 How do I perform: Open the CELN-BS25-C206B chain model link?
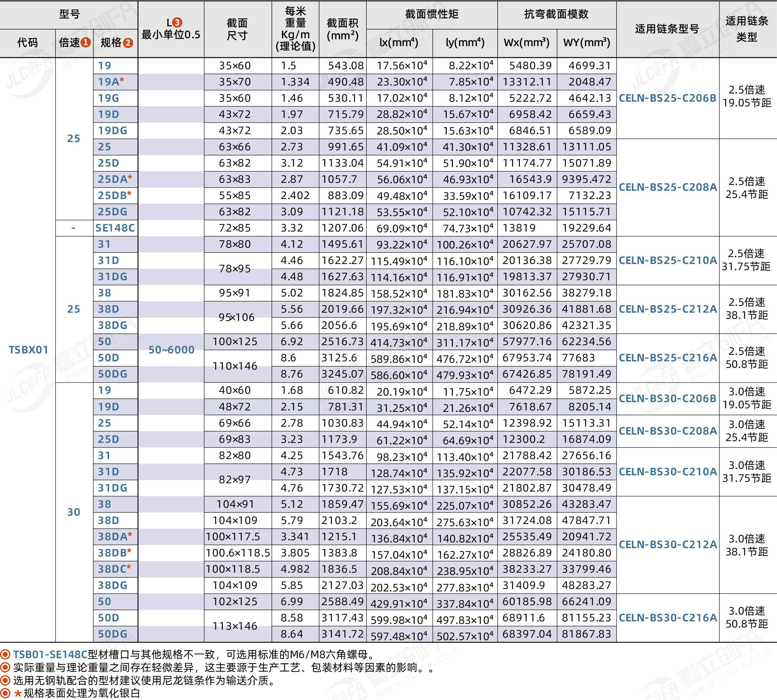(668, 98)
